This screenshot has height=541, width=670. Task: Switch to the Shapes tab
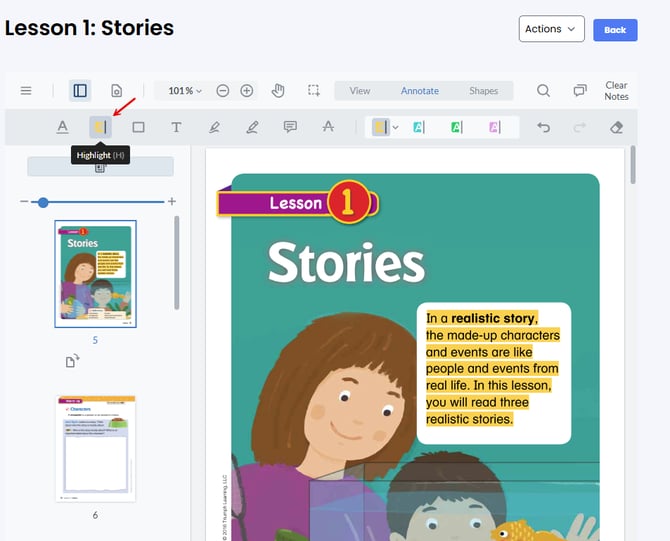483,91
